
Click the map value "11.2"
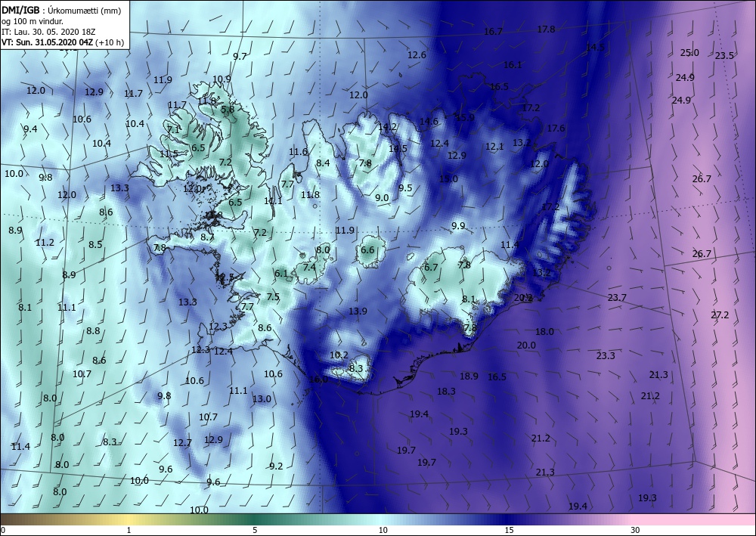[45, 243]
